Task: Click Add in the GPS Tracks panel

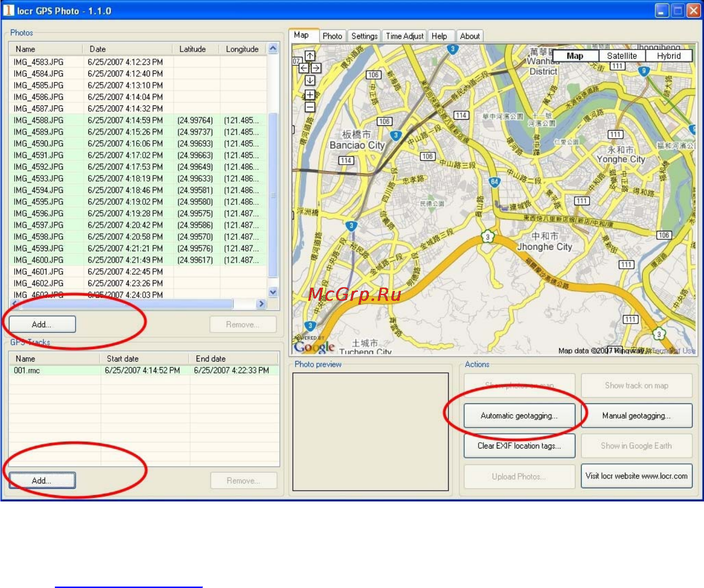Action: pyautogui.click(x=42, y=481)
